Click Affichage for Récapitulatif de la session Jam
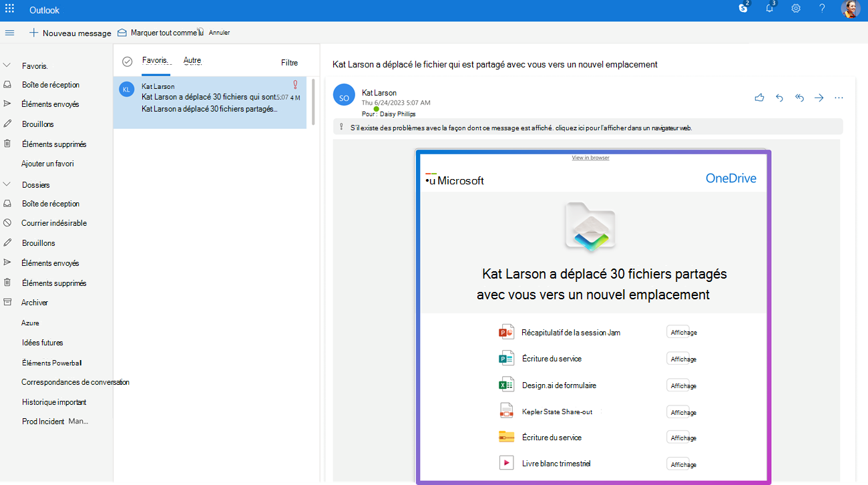 point(683,333)
